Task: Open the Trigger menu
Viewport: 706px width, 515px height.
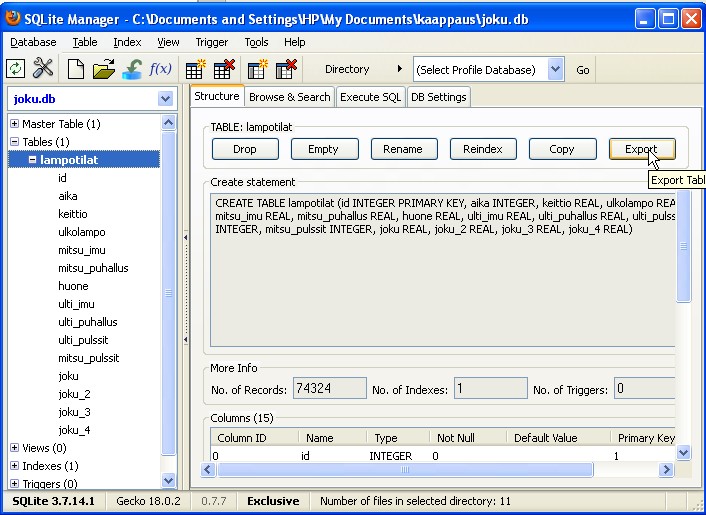Action: tap(212, 42)
